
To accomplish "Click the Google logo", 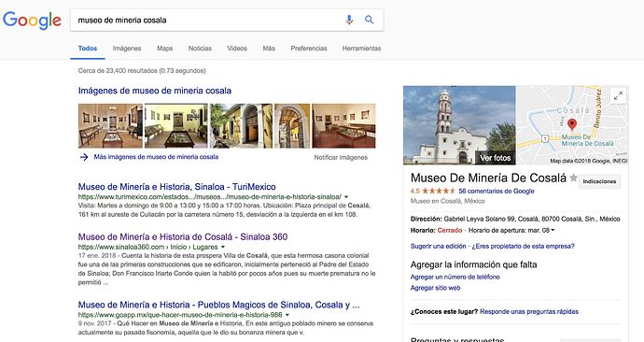I will [x=32, y=21].
